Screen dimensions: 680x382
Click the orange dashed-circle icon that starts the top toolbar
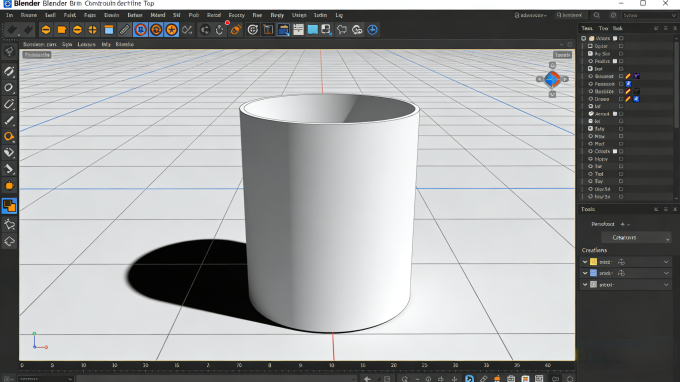46,29
